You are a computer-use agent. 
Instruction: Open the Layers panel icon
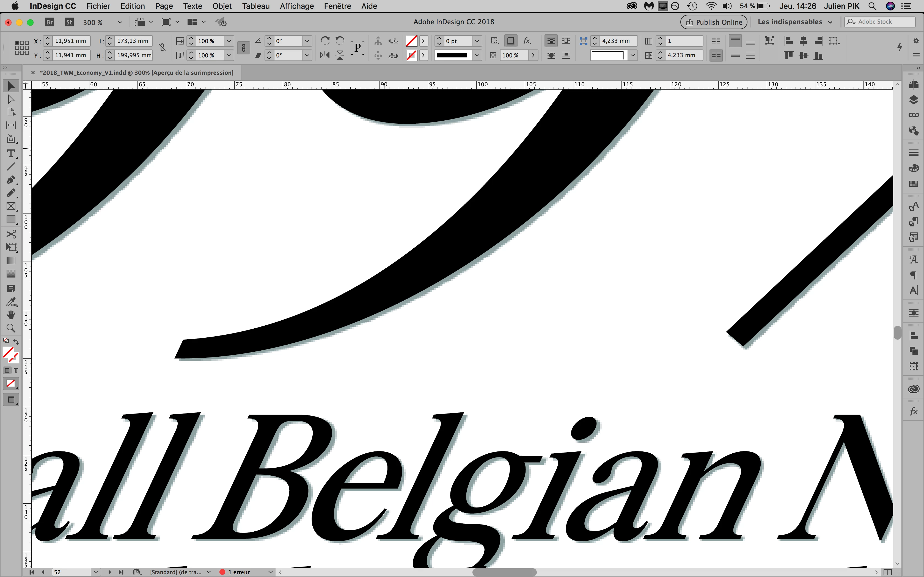[x=913, y=100]
